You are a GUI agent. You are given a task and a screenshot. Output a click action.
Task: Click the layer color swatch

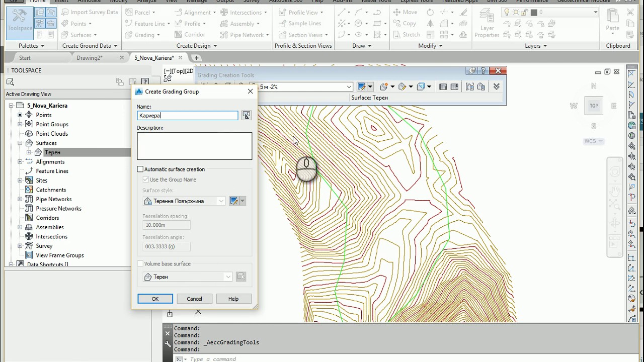(x=533, y=12)
